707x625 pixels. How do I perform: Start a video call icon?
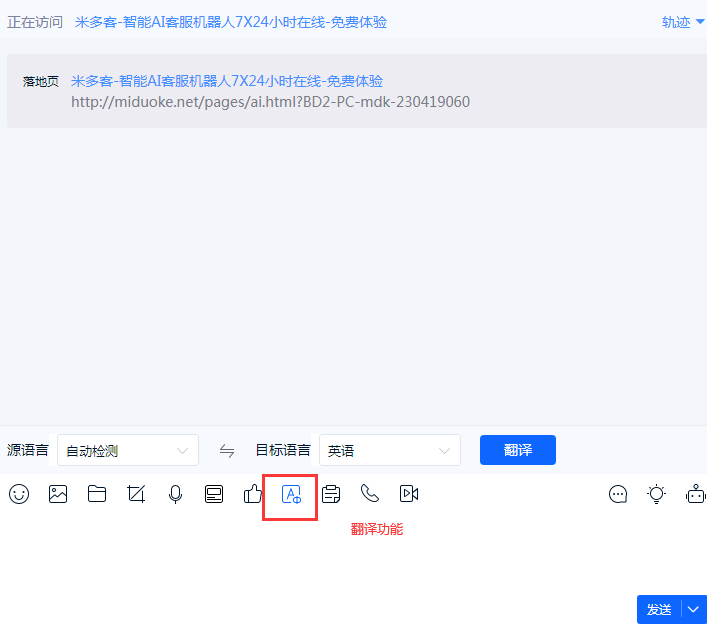tap(409, 494)
